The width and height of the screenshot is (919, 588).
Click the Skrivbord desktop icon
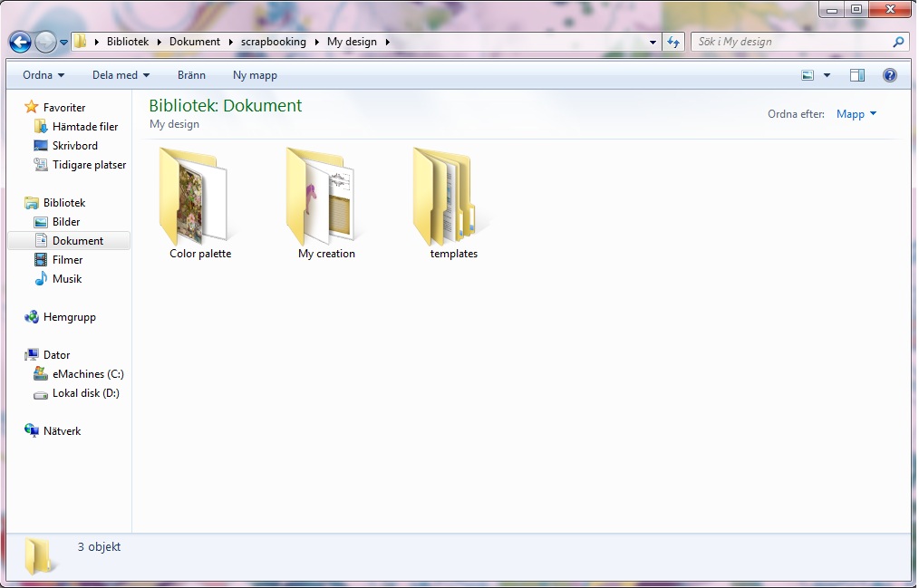tap(41, 145)
